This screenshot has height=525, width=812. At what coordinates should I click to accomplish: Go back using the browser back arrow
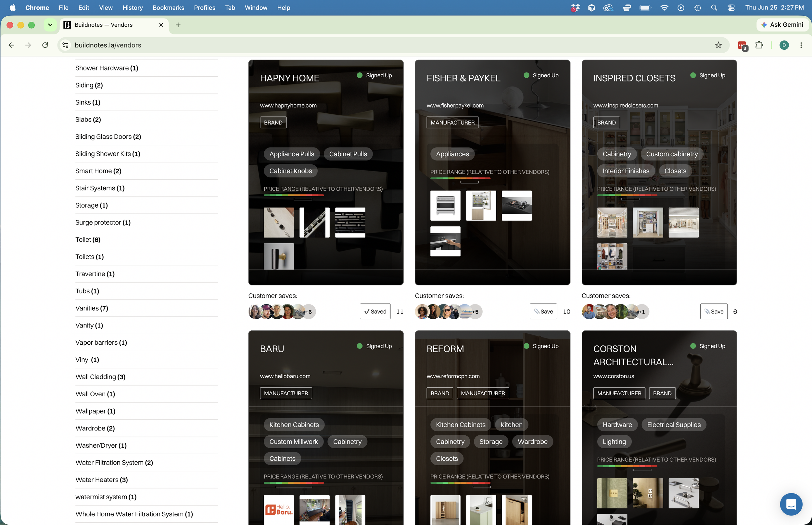[11, 45]
